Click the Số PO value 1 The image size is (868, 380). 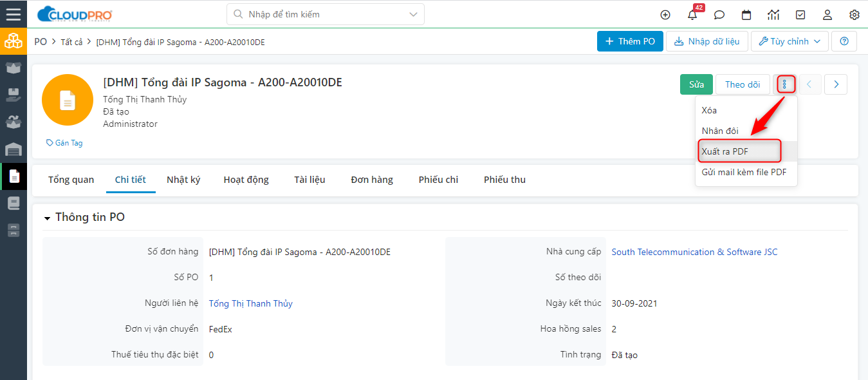coord(211,278)
